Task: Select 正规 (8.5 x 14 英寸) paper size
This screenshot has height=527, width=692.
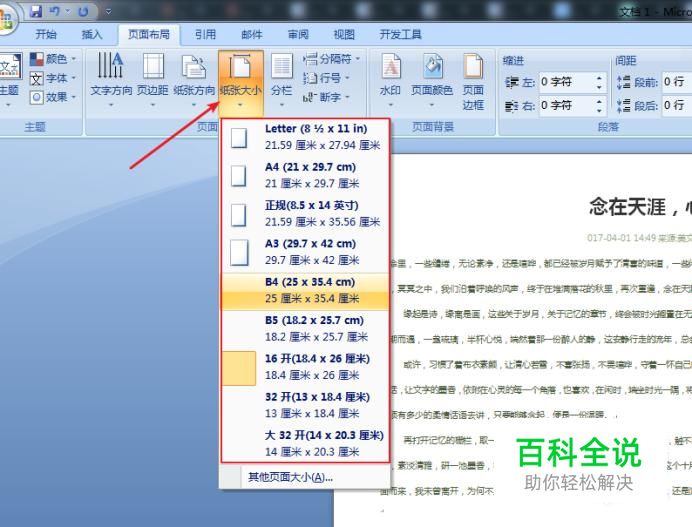Action: click(305, 214)
